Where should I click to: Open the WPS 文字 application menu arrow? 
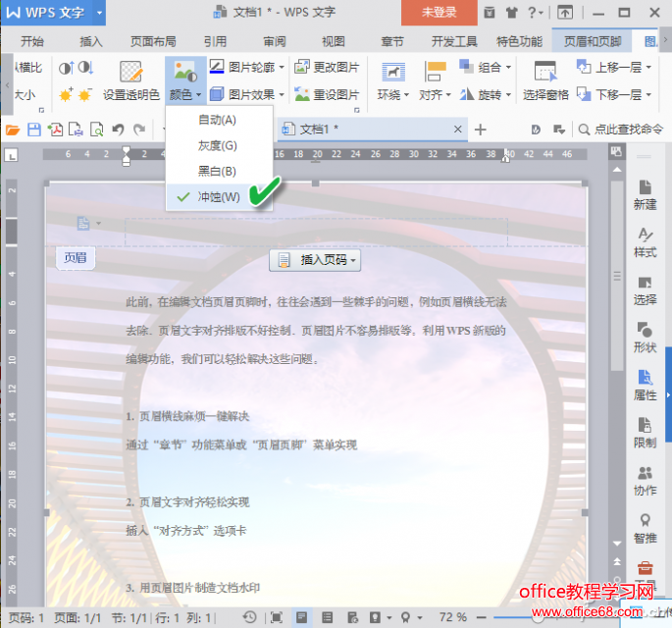pyautogui.click(x=99, y=13)
